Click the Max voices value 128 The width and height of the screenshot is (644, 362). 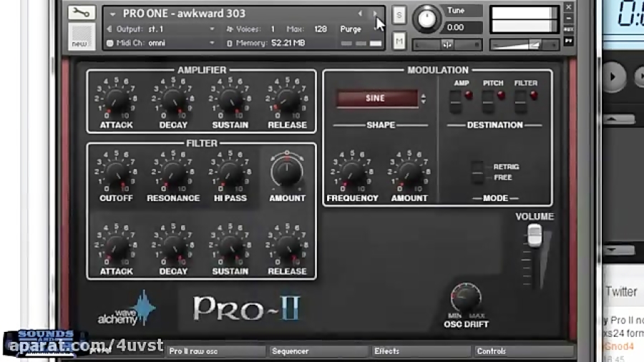[x=321, y=29]
